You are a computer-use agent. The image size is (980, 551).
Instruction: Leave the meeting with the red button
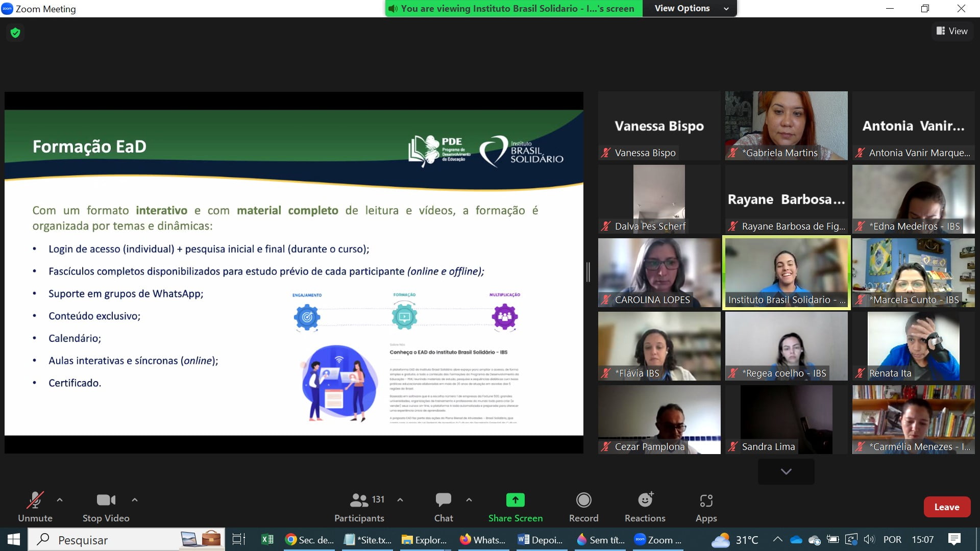[946, 507]
